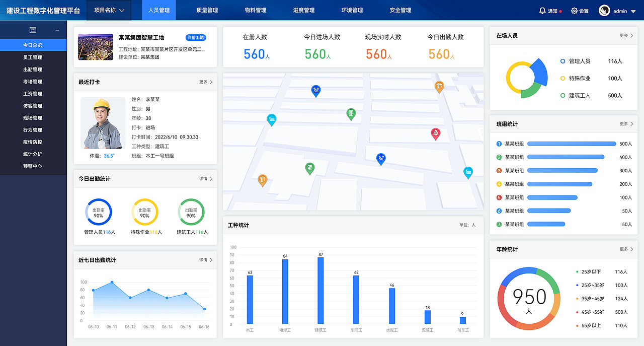
Task: Click the 在册人数 560人 value
Action: coord(256,54)
